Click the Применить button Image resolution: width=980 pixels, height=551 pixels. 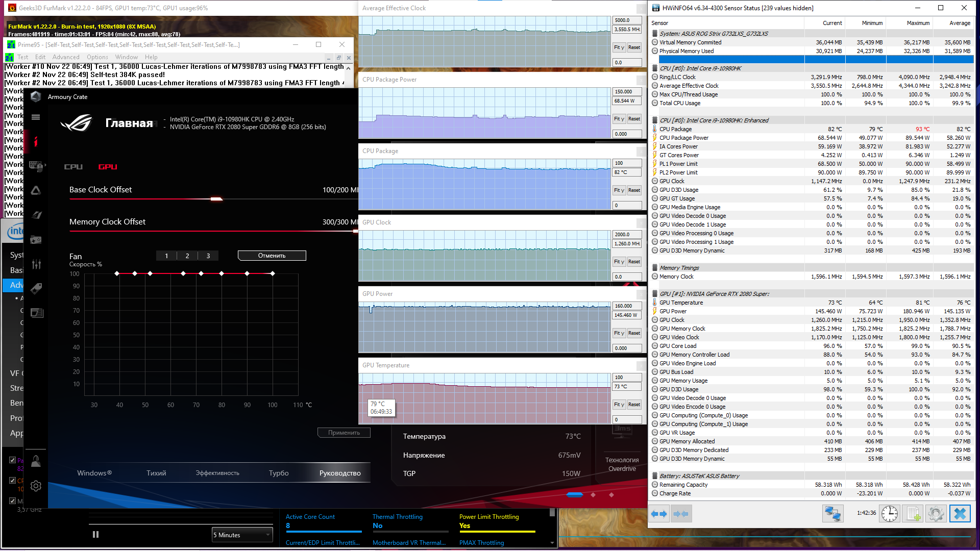(x=344, y=433)
